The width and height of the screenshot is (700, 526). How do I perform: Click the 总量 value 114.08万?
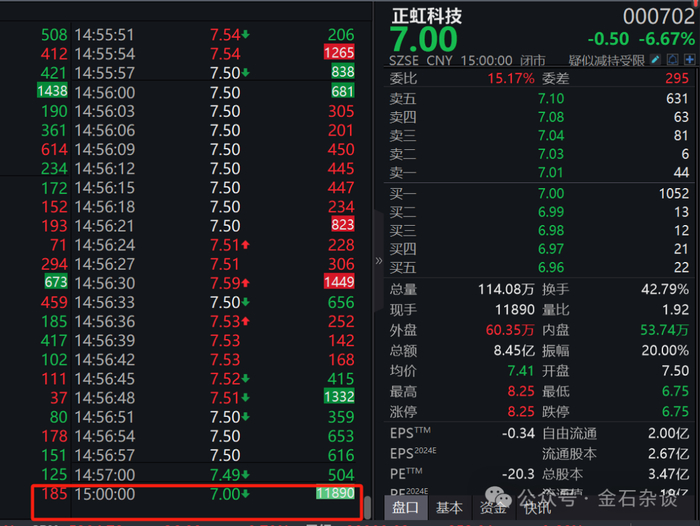pyautogui.click(x=506, y=289)
